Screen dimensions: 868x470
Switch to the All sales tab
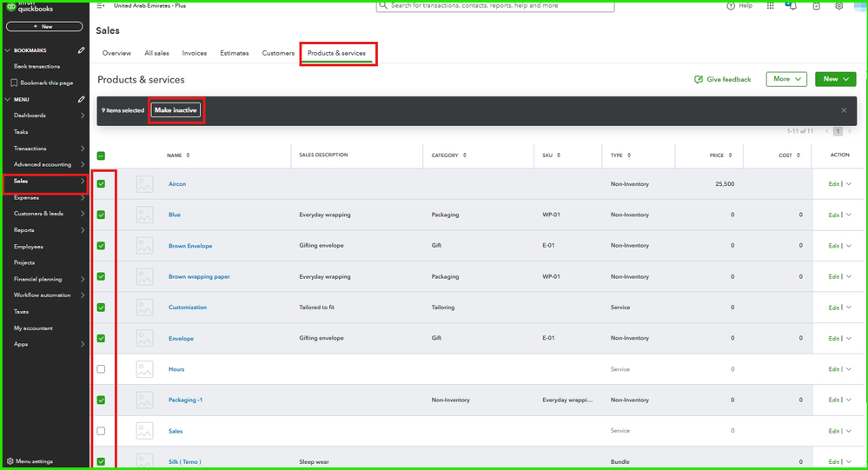click(x=156, y=53)
